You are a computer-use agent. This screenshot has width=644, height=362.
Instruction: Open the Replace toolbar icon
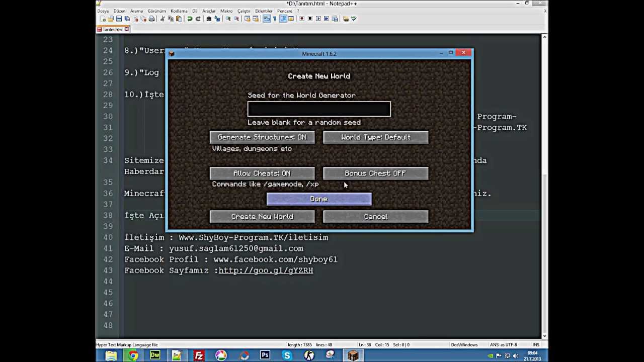tap(217, 19)
